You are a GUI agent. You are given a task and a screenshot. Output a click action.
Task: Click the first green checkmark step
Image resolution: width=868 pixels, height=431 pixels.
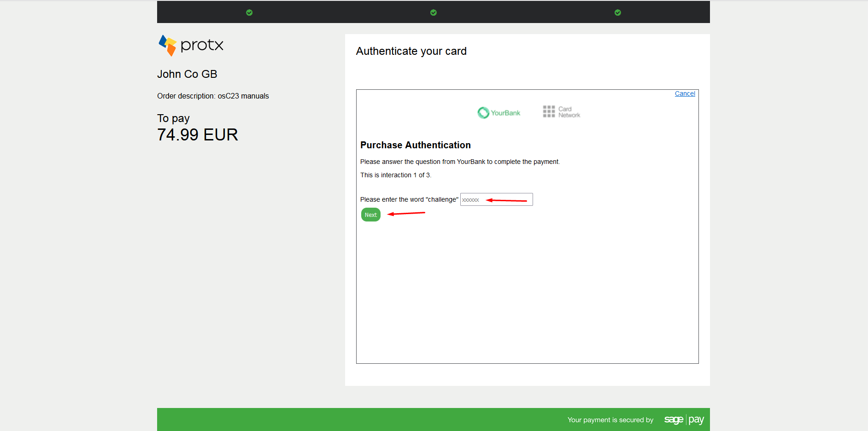click(x=249, y=12)
